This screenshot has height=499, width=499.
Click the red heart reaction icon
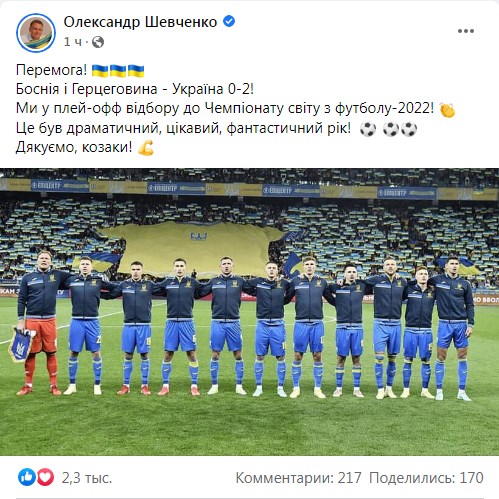point(45,477)
